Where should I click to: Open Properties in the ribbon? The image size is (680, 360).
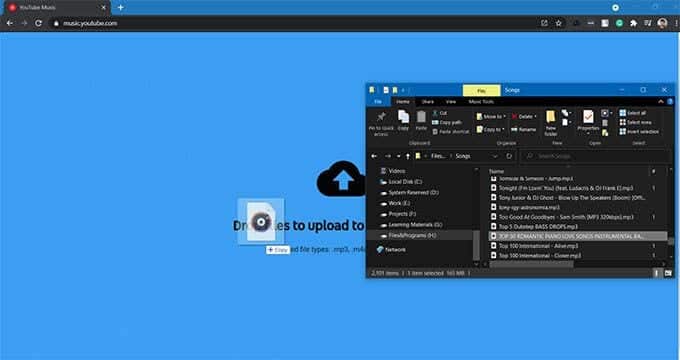tap(588, 121)
